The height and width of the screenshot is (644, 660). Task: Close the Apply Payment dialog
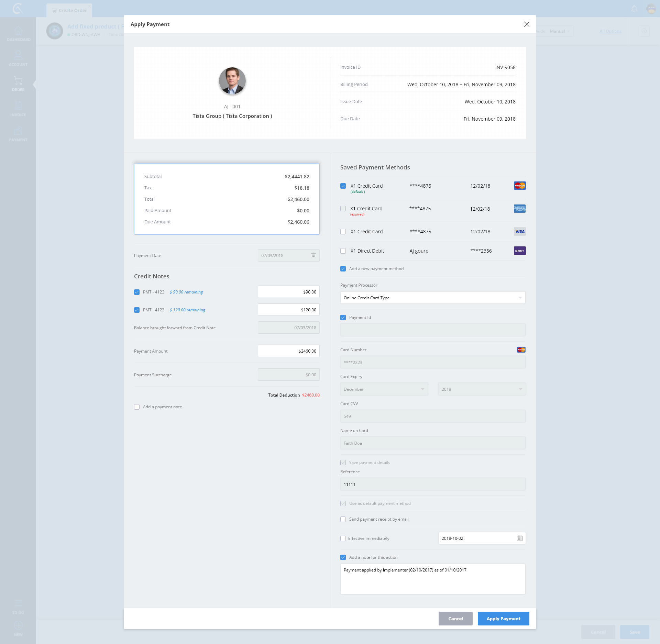coord(526,24)
